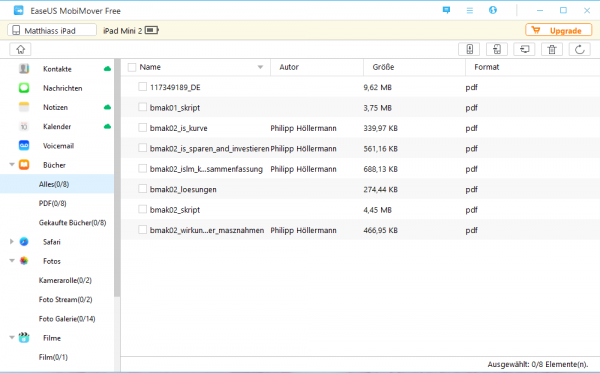This screenshot has height=373, width=600.
Task: Check the box for bmak02_skript
Action: (142, 209)
